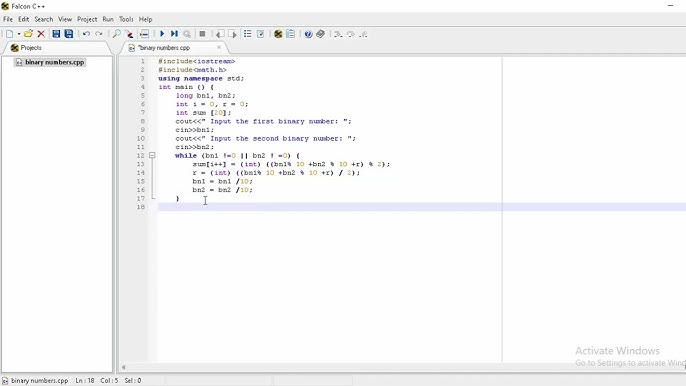Click the Undo arrow icon

coord(86,34)
